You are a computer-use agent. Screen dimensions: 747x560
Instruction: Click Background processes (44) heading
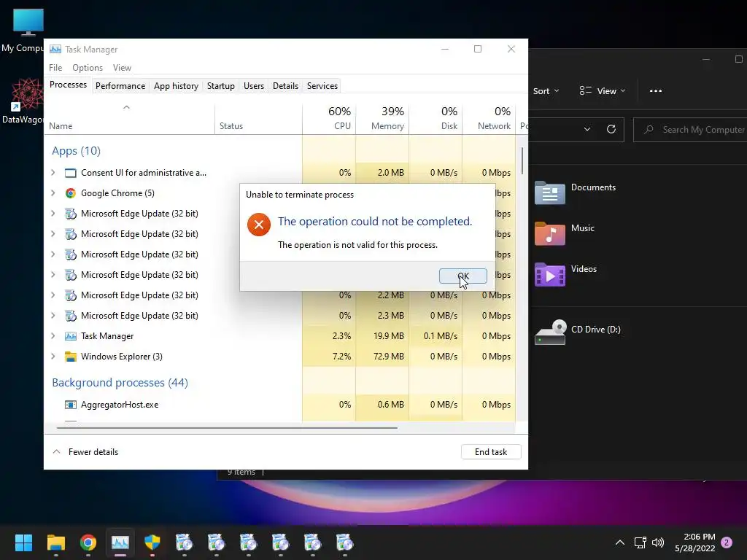[120, 382]
